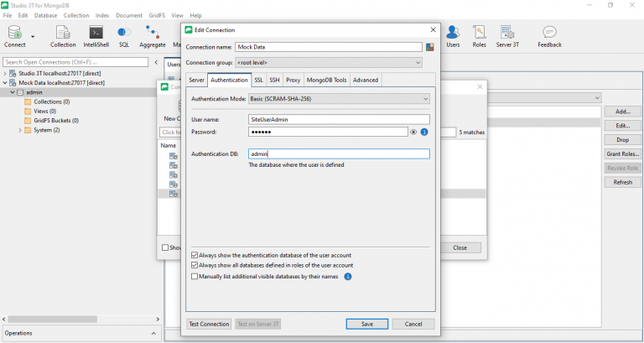Click the GridFS Buckets folder icon
The height and width of the screenshot is (343, 644).
pyautogui.click(x=28, y=121)
